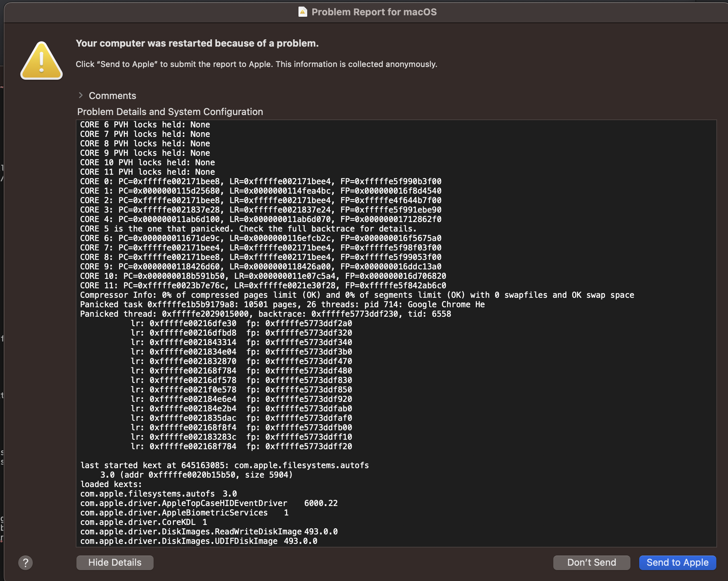Click the Comments label
Screen dimensions: 728x581
pyautogui.click(x=112, y=96)
